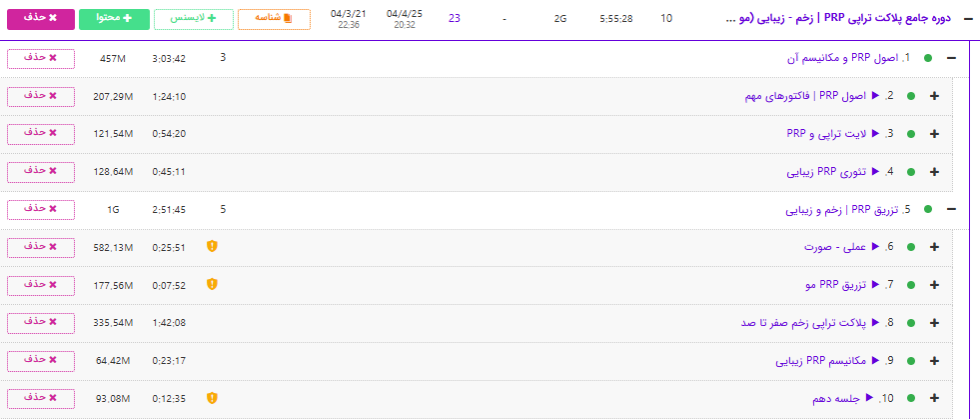Click play icon next to تئوری PRP زیبایی
The image size is (980, 419).
[875, 171]
